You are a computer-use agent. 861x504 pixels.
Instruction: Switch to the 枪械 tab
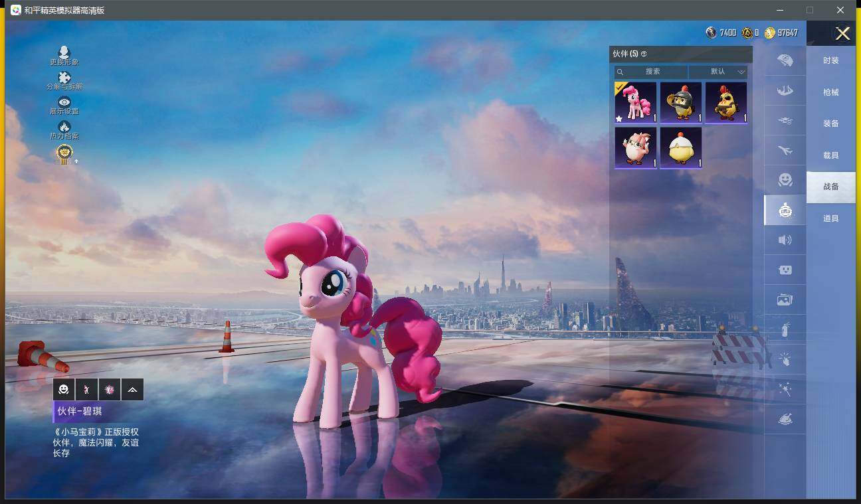831,92
